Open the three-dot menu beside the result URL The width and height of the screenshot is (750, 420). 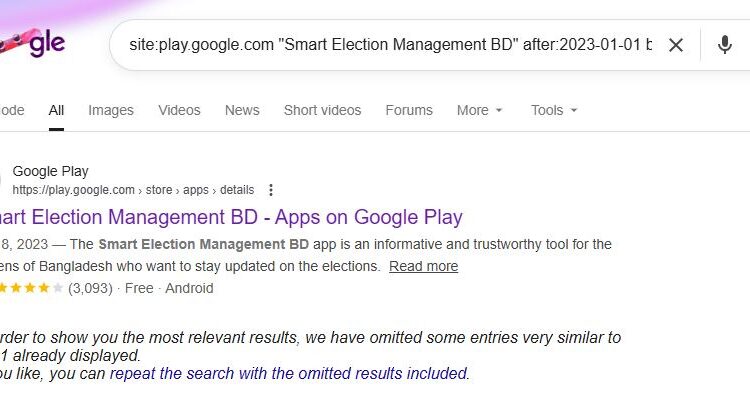point(271,190)
